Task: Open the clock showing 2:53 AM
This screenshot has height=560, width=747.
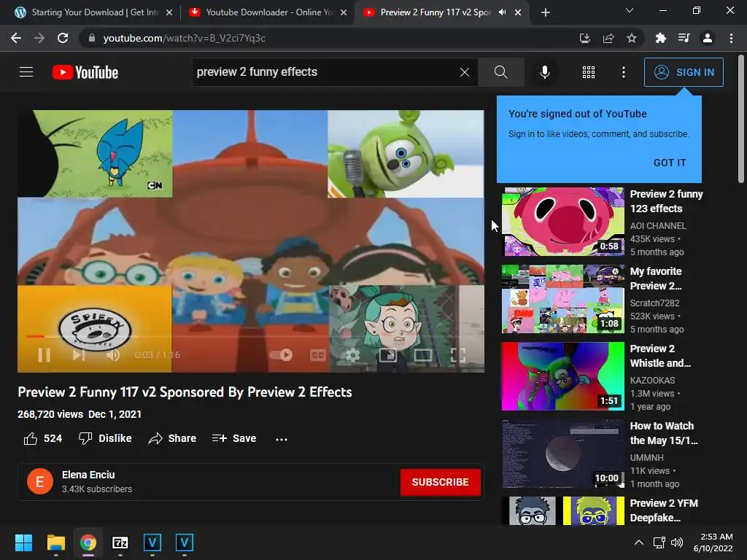Action: tap(713, 542)
